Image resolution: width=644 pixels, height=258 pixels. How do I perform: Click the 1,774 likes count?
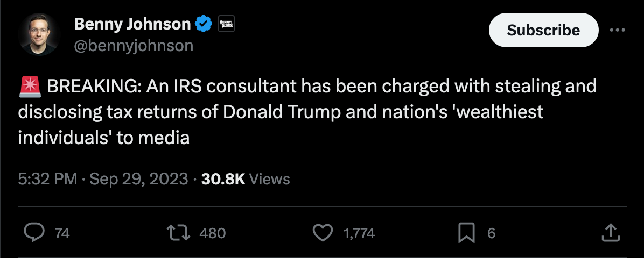tap(359, 233)
